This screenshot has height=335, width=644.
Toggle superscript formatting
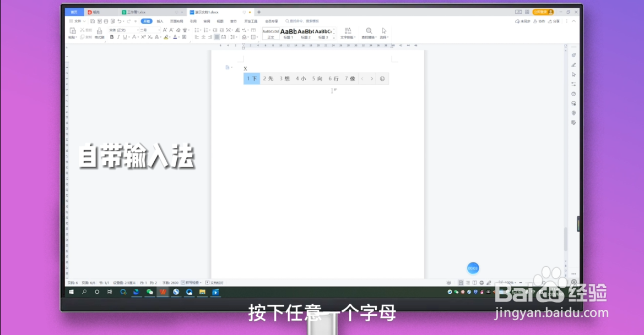143,37
